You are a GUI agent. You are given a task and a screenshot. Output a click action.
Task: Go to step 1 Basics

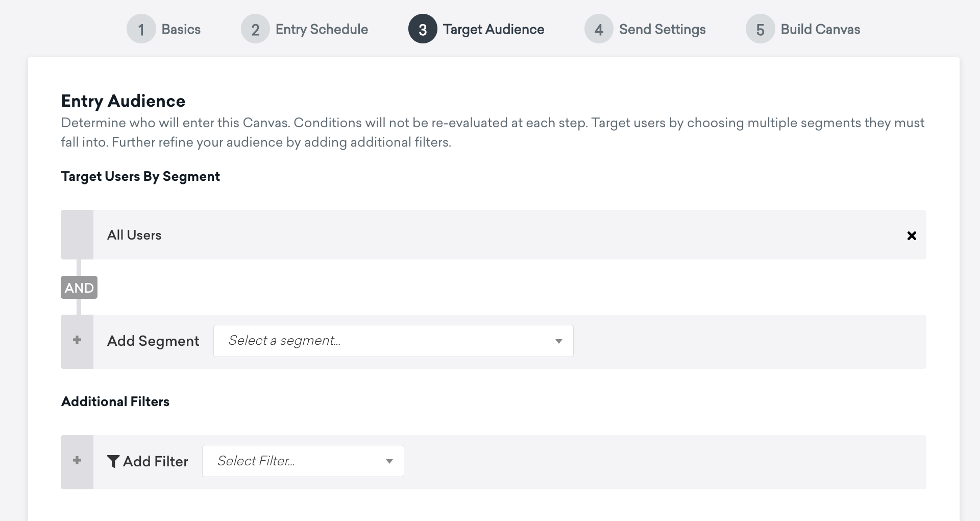[x=163, y=29]
